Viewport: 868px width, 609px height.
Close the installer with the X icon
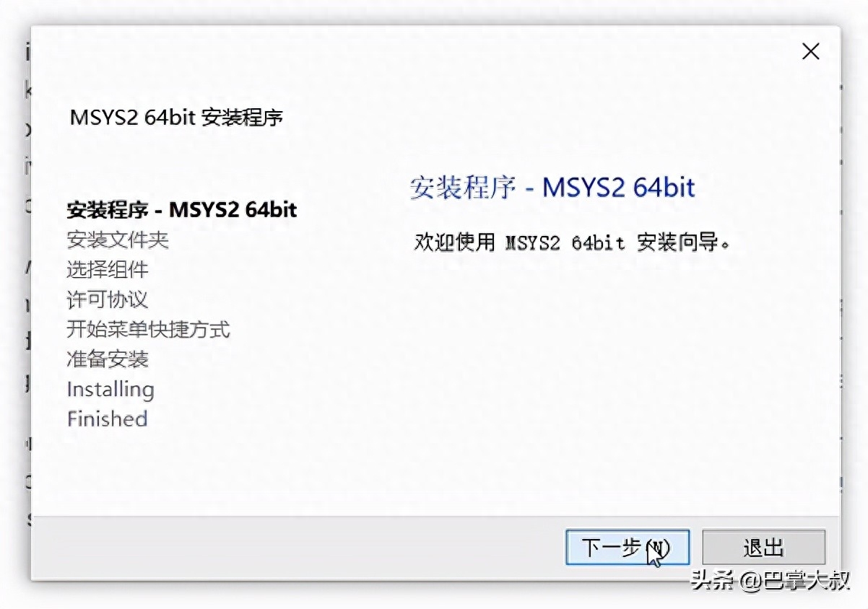pyautogui.click(x=811, y=51)
